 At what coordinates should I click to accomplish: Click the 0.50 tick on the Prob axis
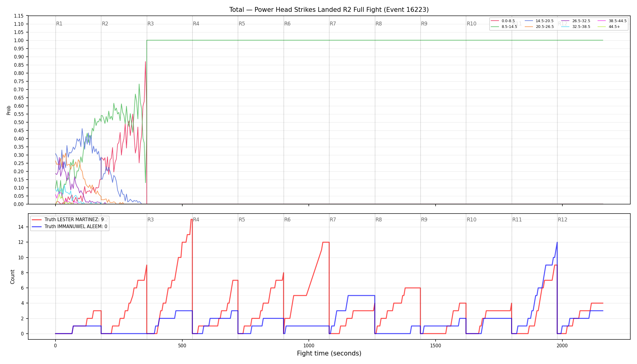(x=19, y=122)
